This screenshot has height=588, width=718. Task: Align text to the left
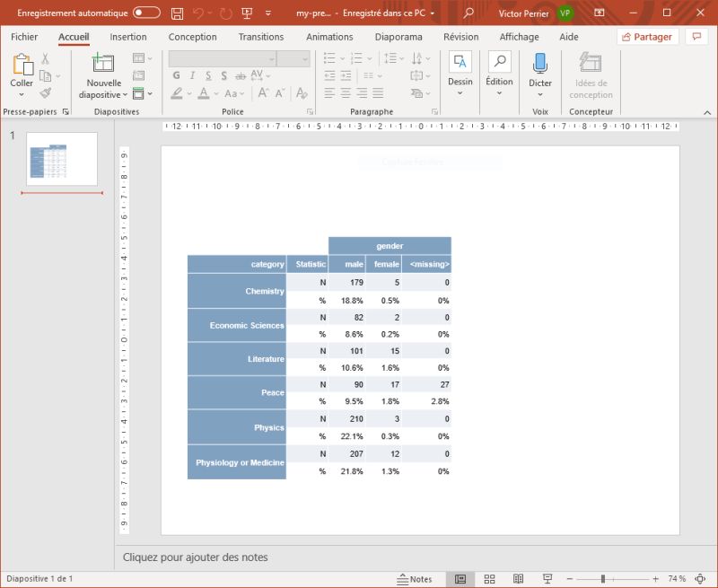click(x=329, y=93)
